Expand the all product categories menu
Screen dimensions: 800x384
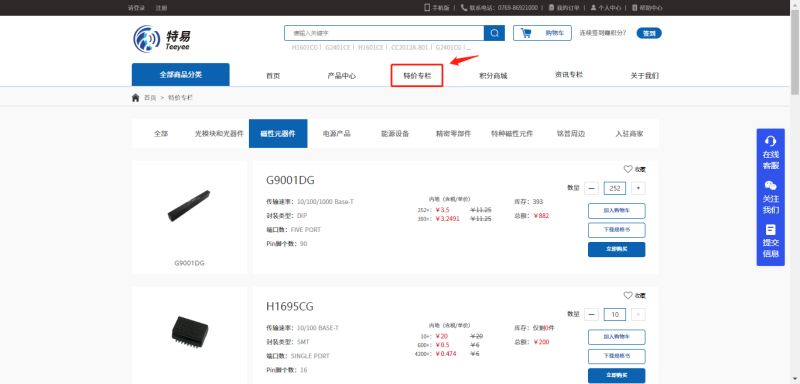point(181,74)
